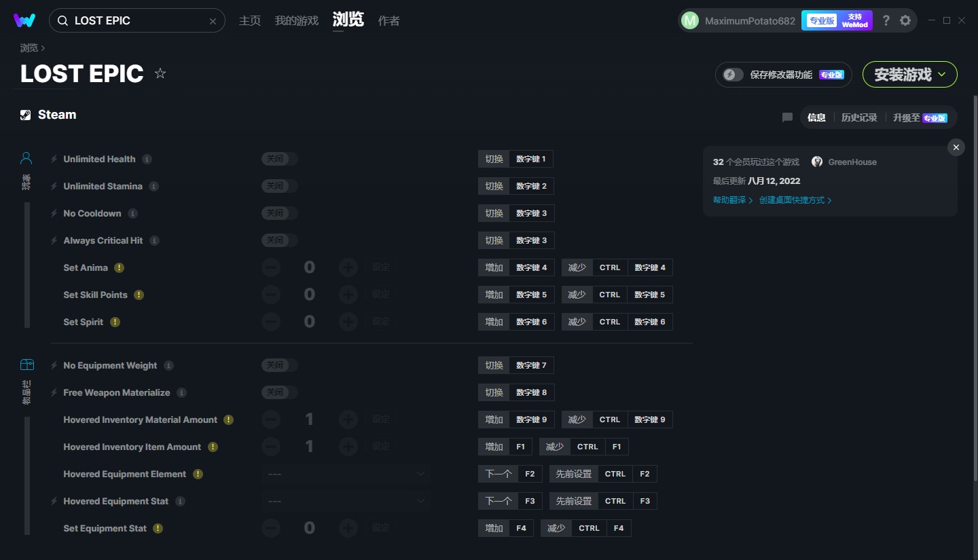Click 切换 hotkey for Unlimited Health
978x560 pixels.
[x=494, y=159]
